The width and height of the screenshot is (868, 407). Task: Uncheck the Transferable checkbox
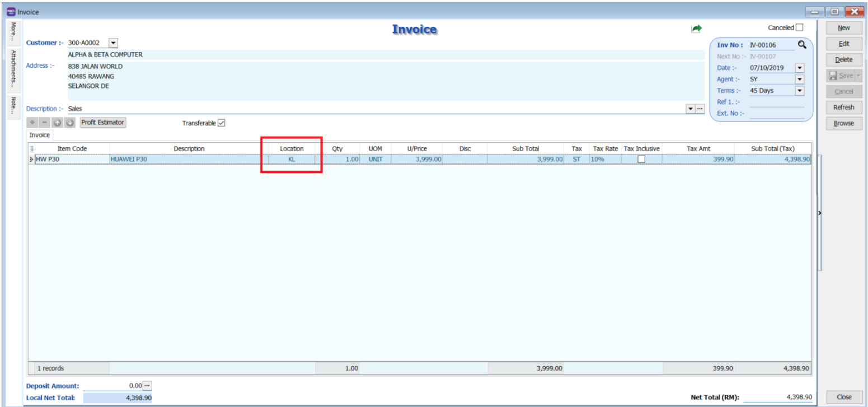pyautogui.click(x=221, y=123)
